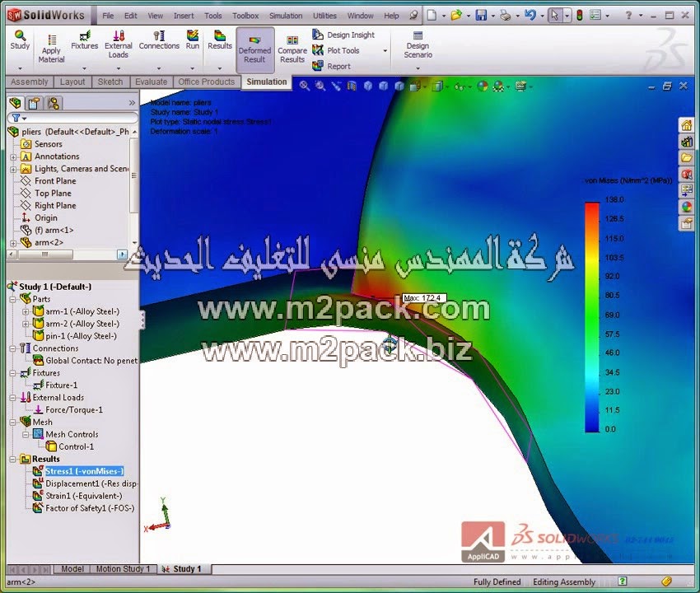
Task: Open the Study dropdown arrow
Action: pyautogui.click(x=20, y=68)
